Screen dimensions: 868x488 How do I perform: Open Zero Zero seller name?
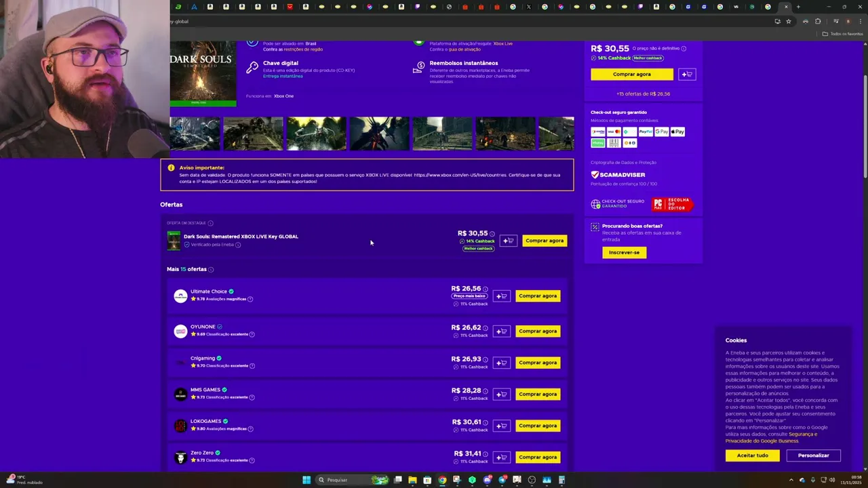(202, 453)
